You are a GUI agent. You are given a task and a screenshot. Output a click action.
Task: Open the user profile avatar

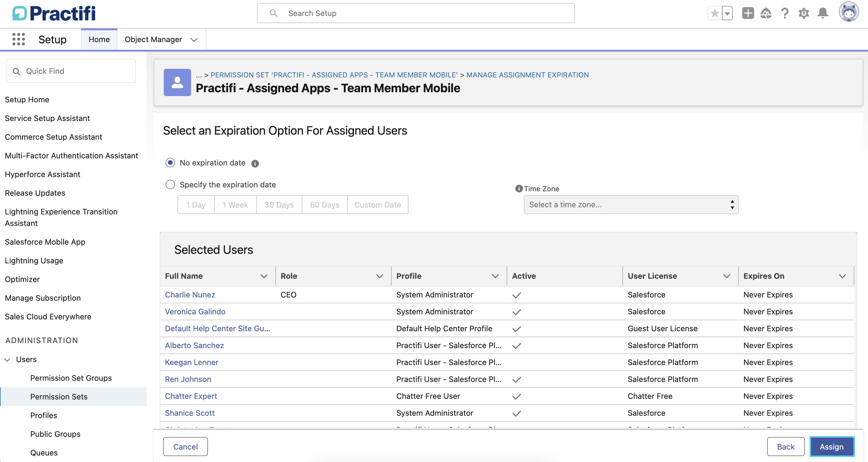point(848,12)
